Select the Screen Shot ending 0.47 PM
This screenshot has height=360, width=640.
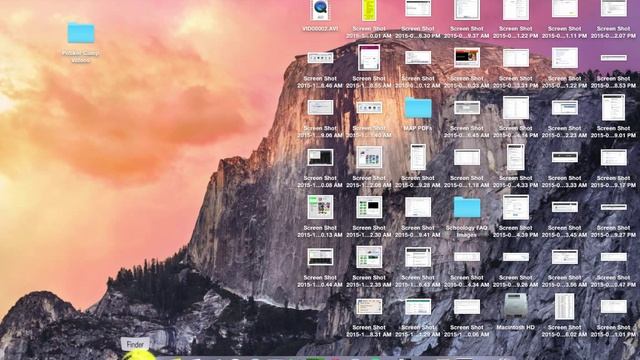coord(614,257)
